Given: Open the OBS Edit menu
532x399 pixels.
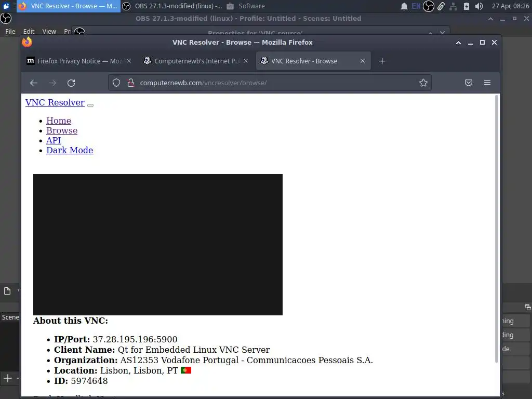Looking at the screenshot, I should pos(29,31).
